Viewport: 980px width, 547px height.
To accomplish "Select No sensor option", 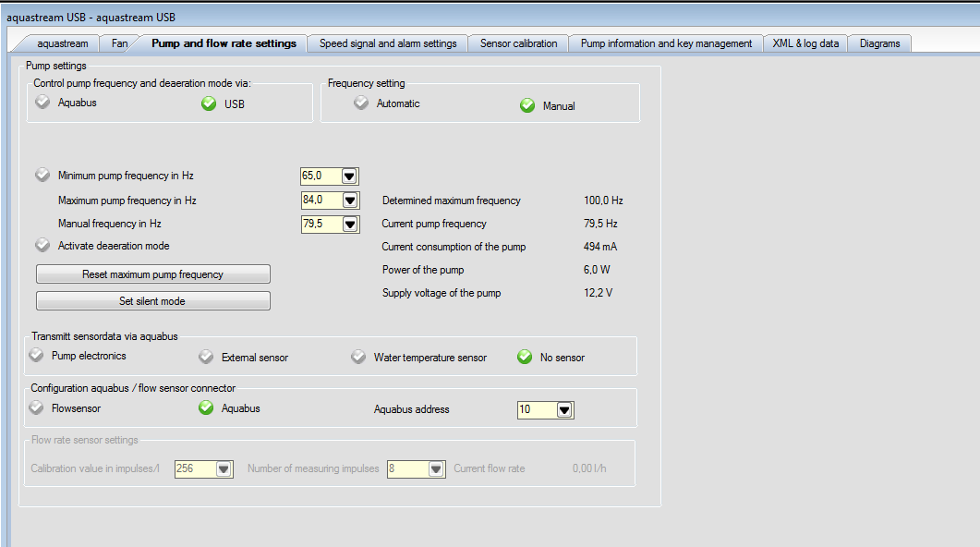I will [525, 357].
